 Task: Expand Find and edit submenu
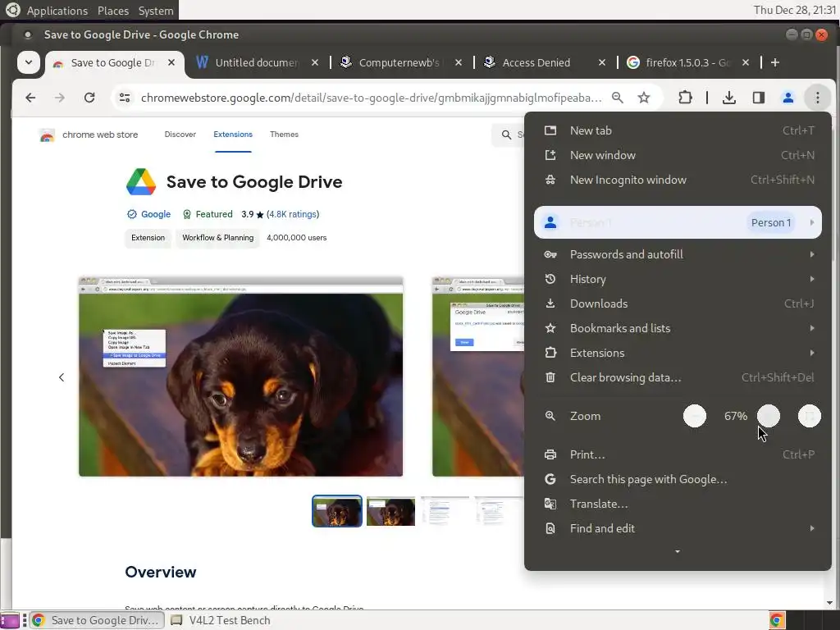click(678, 529)
